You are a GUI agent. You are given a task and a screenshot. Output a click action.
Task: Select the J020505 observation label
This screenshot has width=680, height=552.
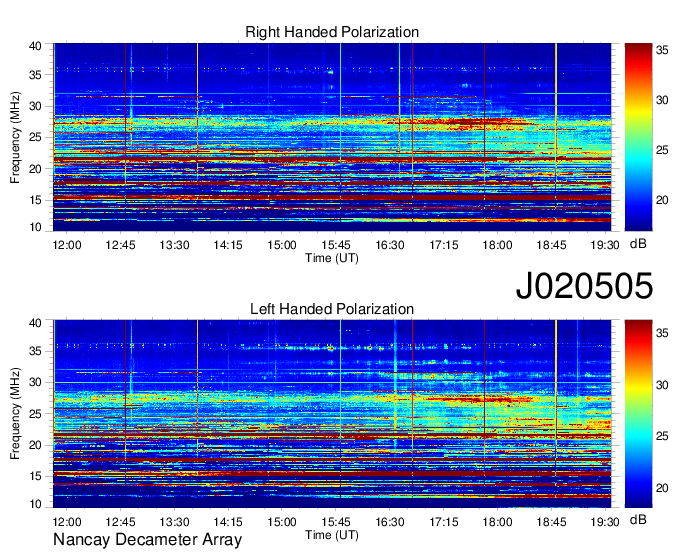point(584,286)
